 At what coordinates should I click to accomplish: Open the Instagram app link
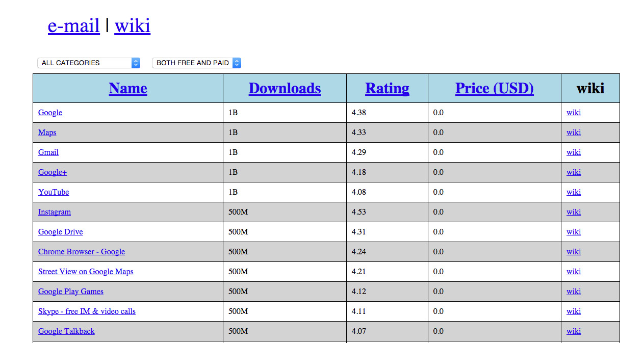[55, 212]
